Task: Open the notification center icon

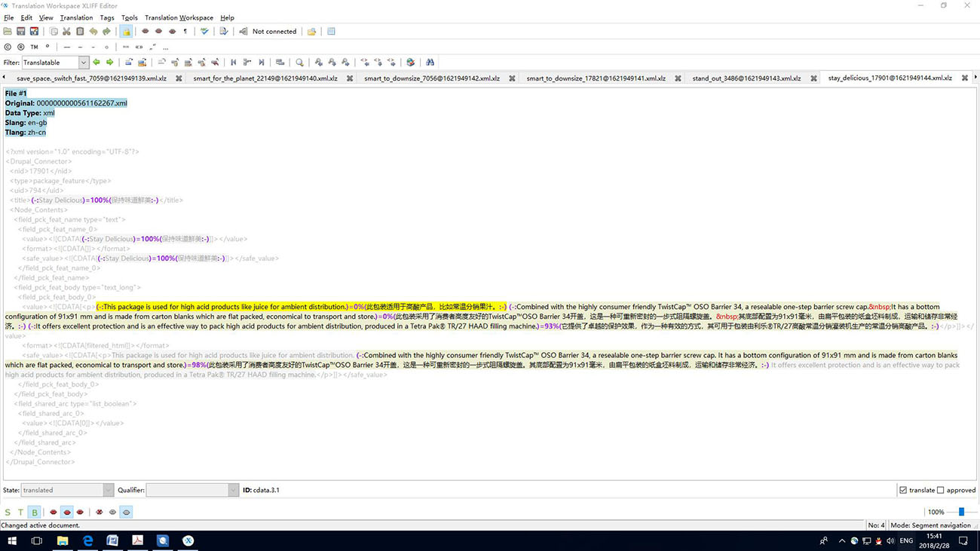Action: [x=963, y=540]
